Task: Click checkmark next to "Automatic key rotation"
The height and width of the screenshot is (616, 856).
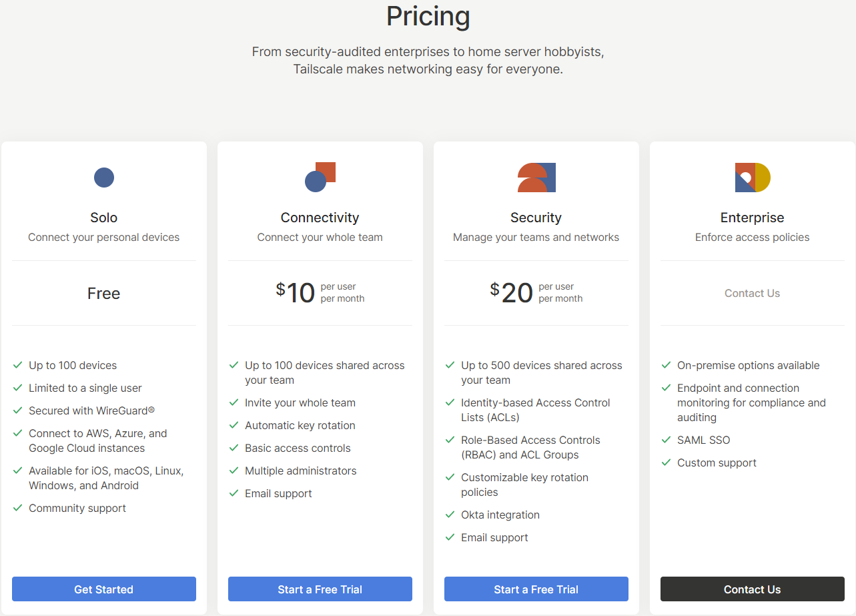Action: (x=234, y=425)
